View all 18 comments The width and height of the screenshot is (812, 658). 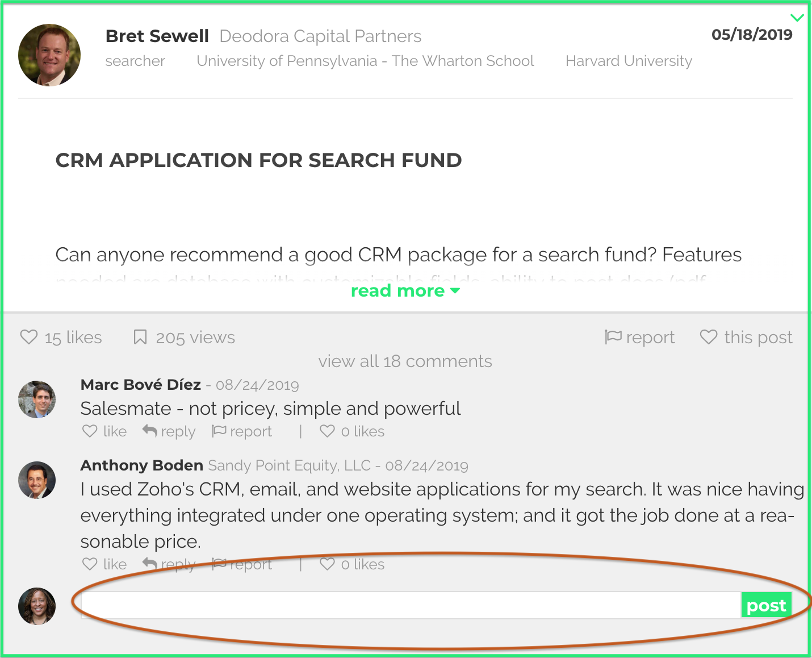[405, 361]
